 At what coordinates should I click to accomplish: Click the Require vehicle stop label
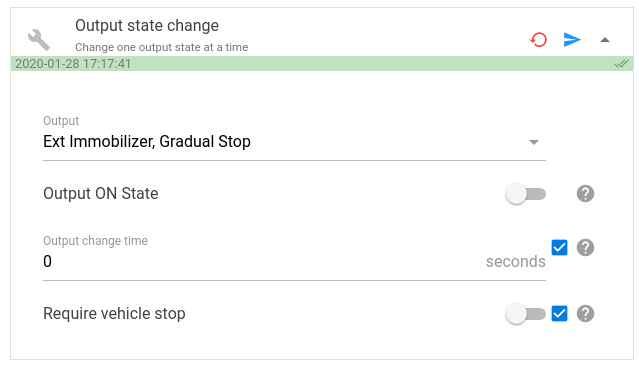pyautogui.click(x=114, y=313)
